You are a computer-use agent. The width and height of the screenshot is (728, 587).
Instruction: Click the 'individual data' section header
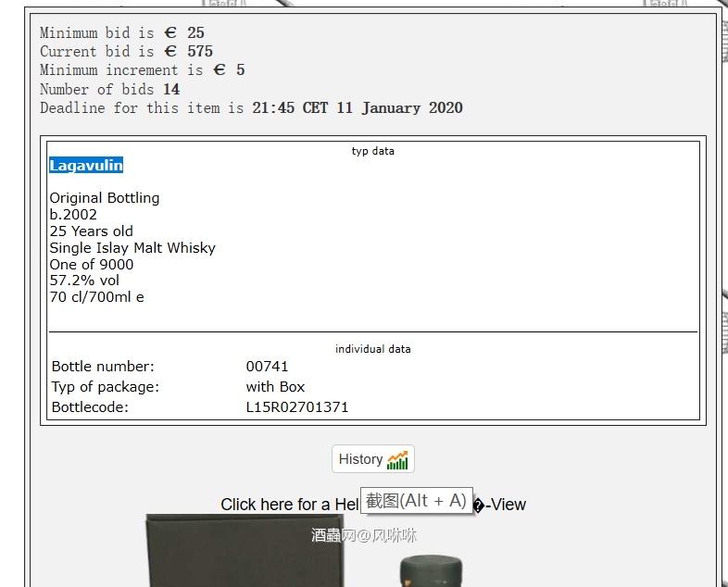(372, 349)
